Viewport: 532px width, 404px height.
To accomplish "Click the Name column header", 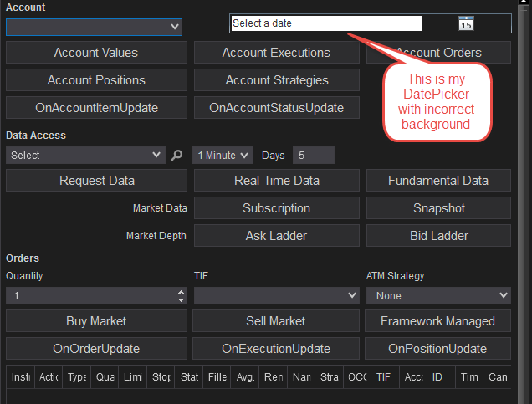I will click(301, 377).
